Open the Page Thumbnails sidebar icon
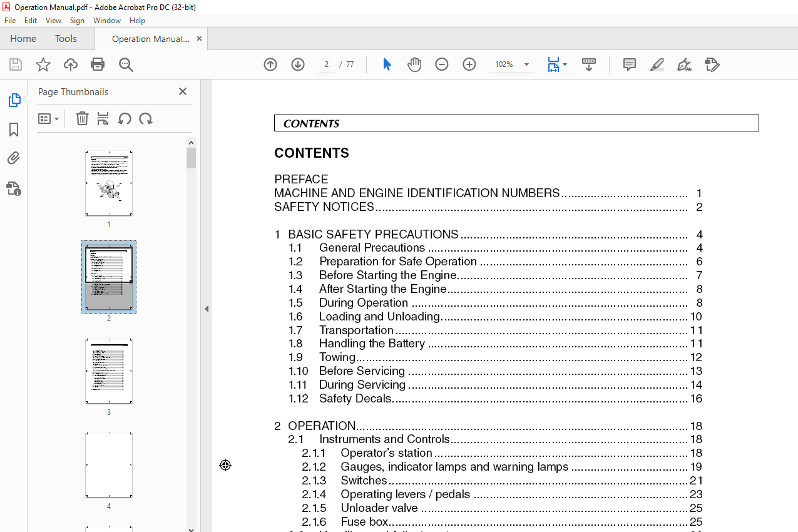The height and width of the screenshot is (532, 798). pos(14,100)
